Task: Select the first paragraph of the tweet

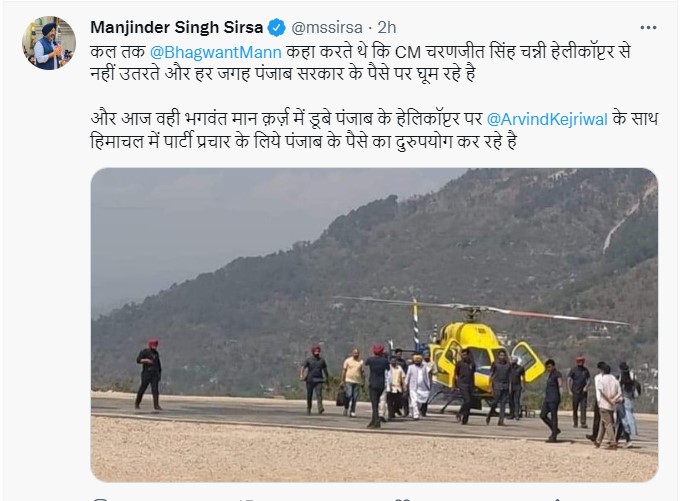Action: (360, 63)
